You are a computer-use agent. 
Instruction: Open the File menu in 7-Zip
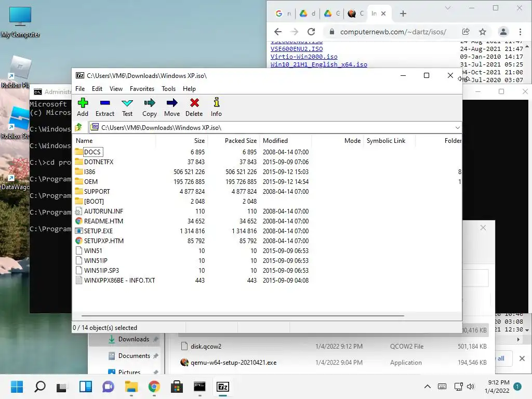pyautogui.click(x=80, y=88)
